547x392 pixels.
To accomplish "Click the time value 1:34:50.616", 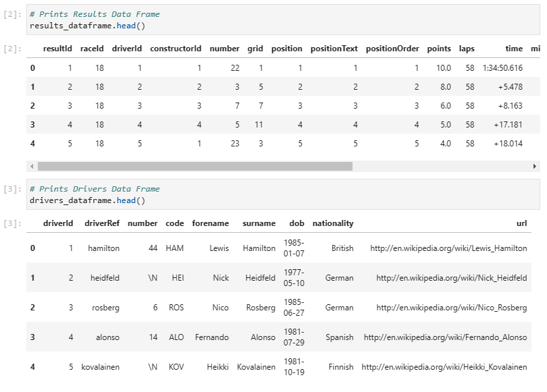I will [x=502, y=68].
